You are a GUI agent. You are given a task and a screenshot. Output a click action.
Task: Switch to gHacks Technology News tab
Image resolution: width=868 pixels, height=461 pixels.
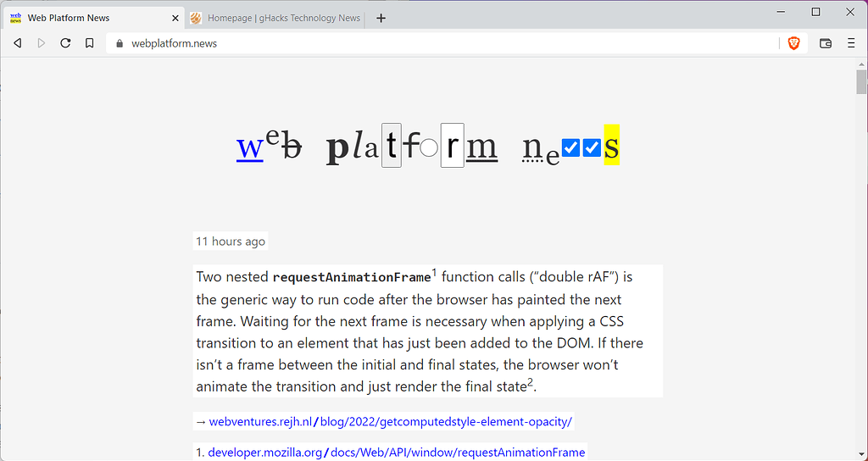277,19
